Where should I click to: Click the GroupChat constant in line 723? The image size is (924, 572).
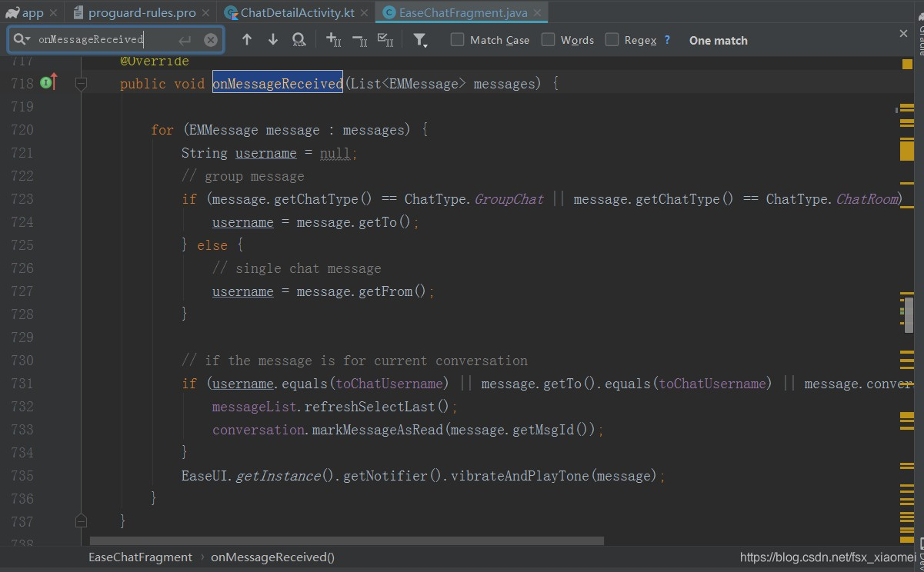pyautogui.click(x=509, y=199)
